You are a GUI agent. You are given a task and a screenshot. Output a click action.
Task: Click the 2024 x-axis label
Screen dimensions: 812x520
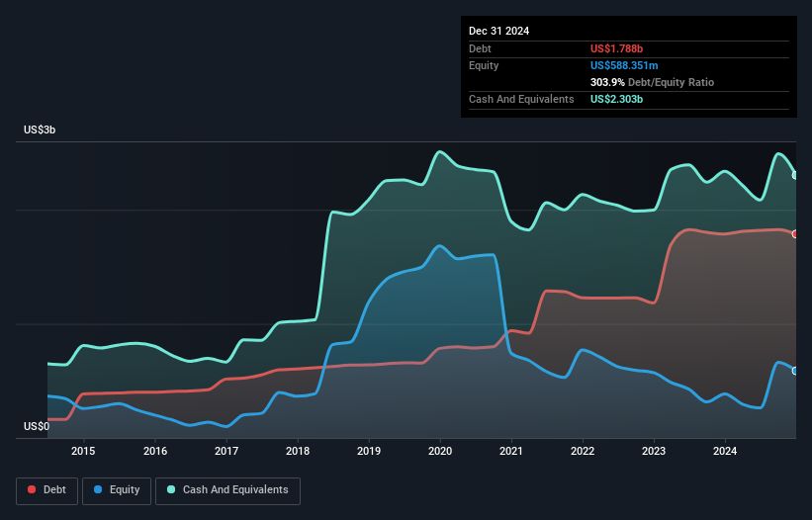pos(725,451)
